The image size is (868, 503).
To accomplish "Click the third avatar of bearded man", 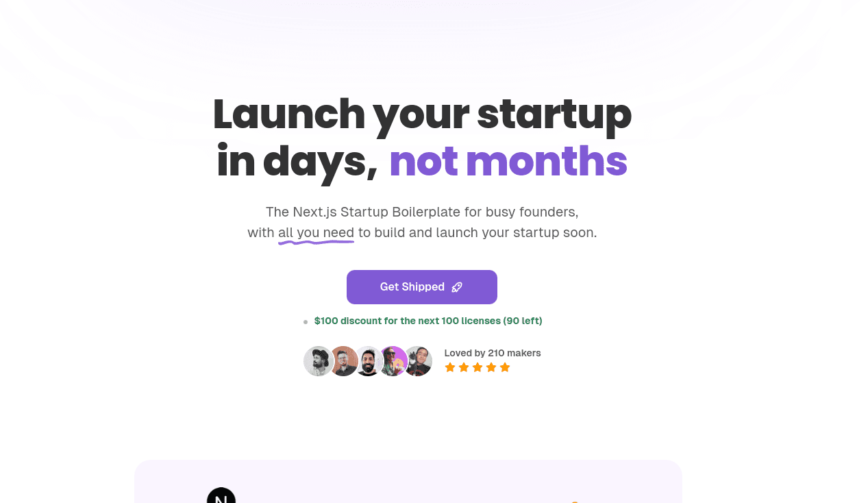I will 369,361.
